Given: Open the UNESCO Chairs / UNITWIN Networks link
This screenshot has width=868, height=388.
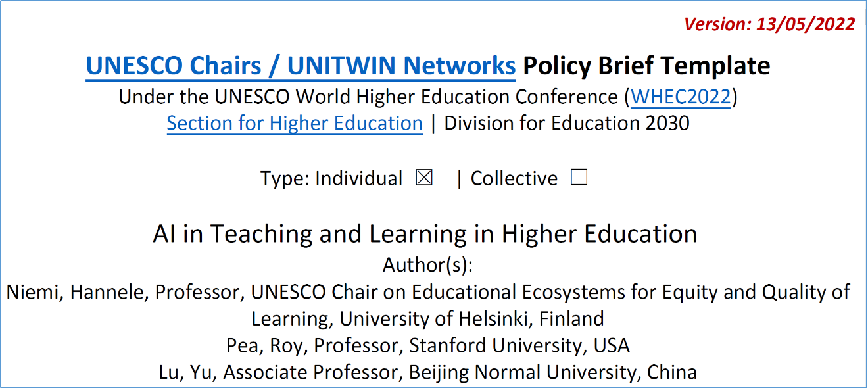Looking at the screenshot, I should click(301, 66).
